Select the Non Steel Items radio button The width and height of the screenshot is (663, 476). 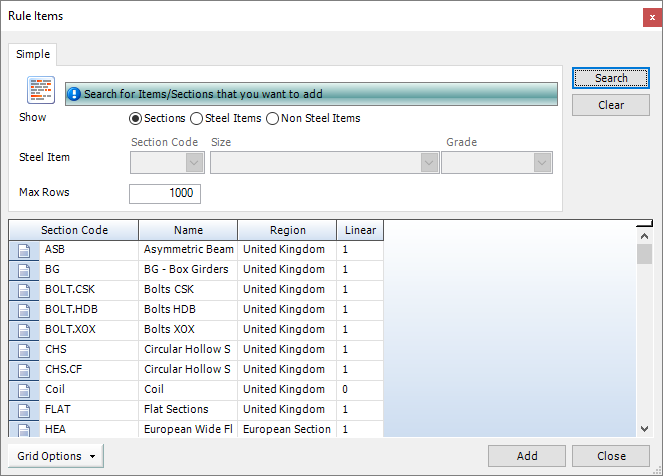(272, 118)
